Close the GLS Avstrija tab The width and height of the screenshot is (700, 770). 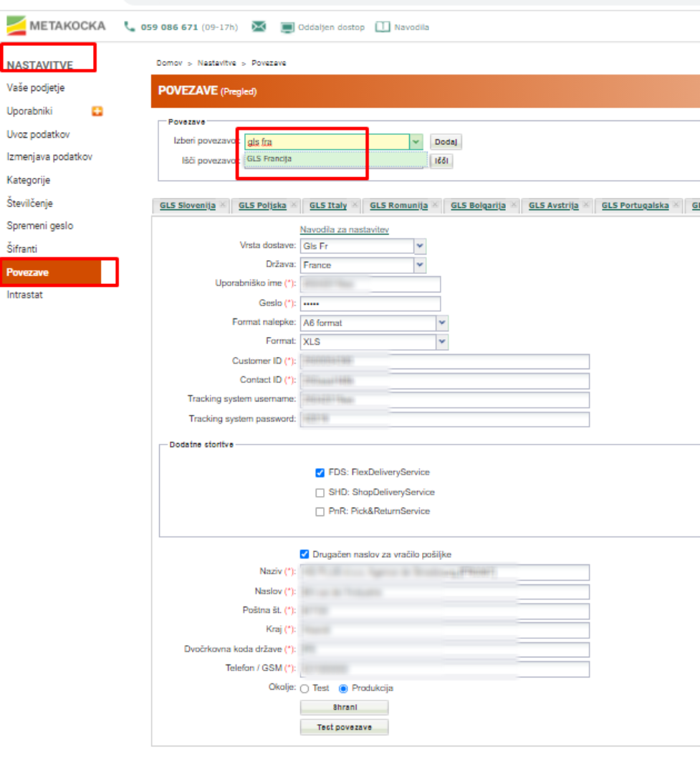[586, 205]
